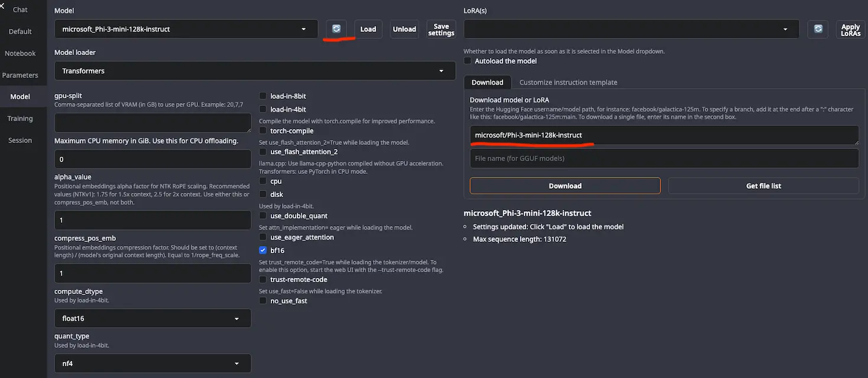The image size is (868, 378).
Task: Open the LoRA(s) dropdown
Action: (631, 29)
